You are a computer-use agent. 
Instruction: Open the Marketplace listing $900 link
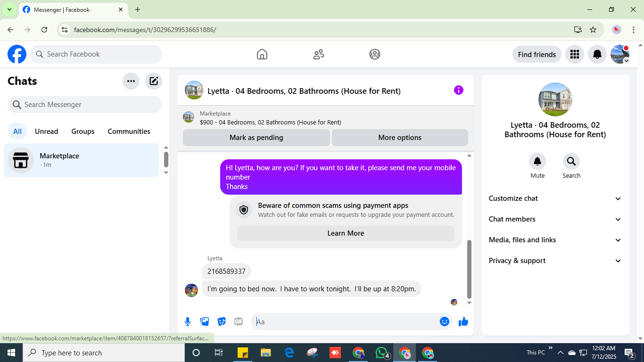tap(271, 123)
